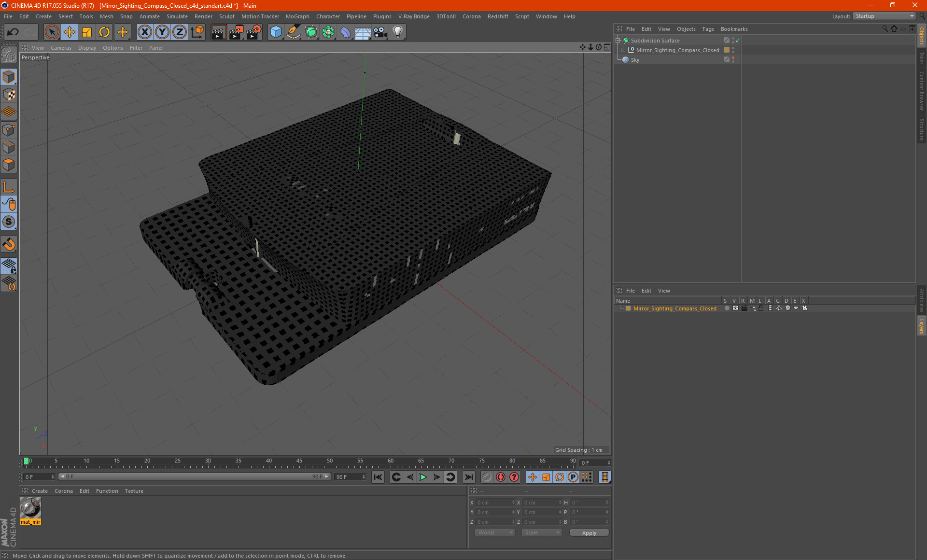Viewport: 927px width, 560px height.
Task: Toggle Sky visibility dots
Action: [x=733, y=59]
